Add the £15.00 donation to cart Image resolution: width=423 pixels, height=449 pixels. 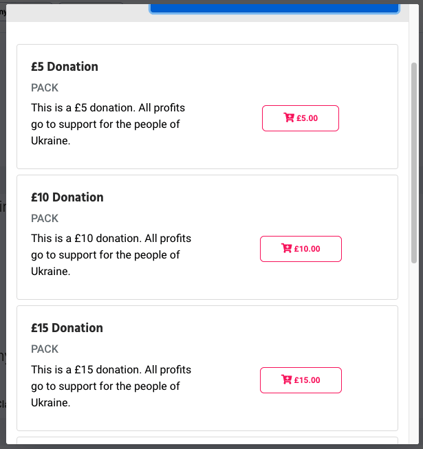[301, 380]
